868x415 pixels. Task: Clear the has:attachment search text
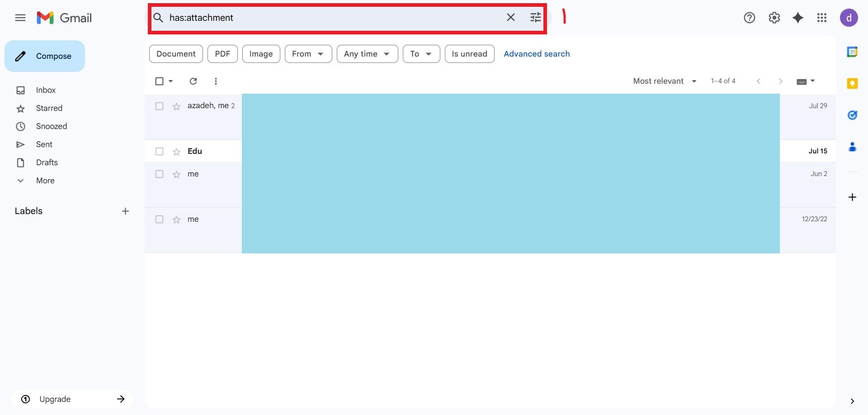click(x=511, y=18)
